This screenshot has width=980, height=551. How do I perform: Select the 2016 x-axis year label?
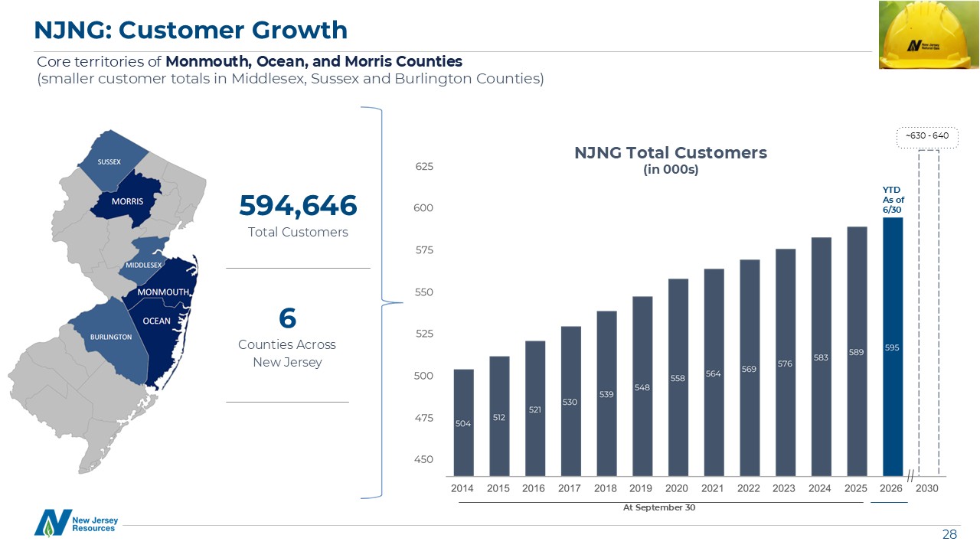[x=534, y=488]
